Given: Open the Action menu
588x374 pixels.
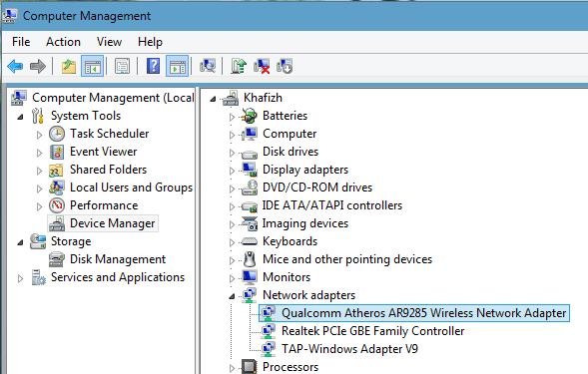Looking at the screenshot, I should [63, 42].
